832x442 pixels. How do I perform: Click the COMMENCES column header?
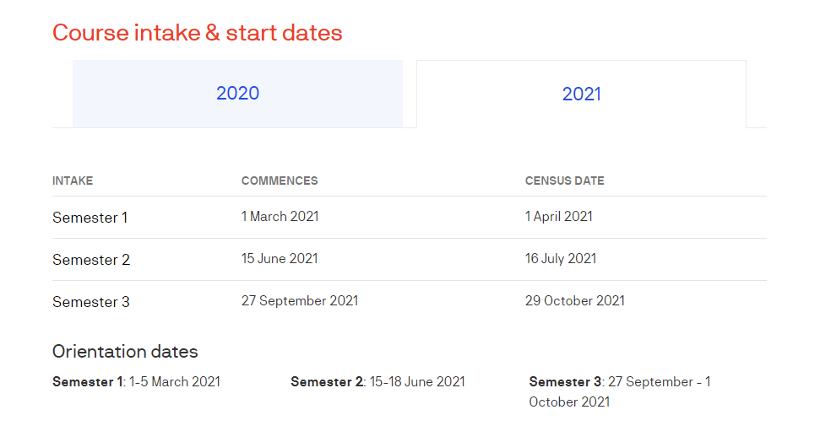[279, 181]
